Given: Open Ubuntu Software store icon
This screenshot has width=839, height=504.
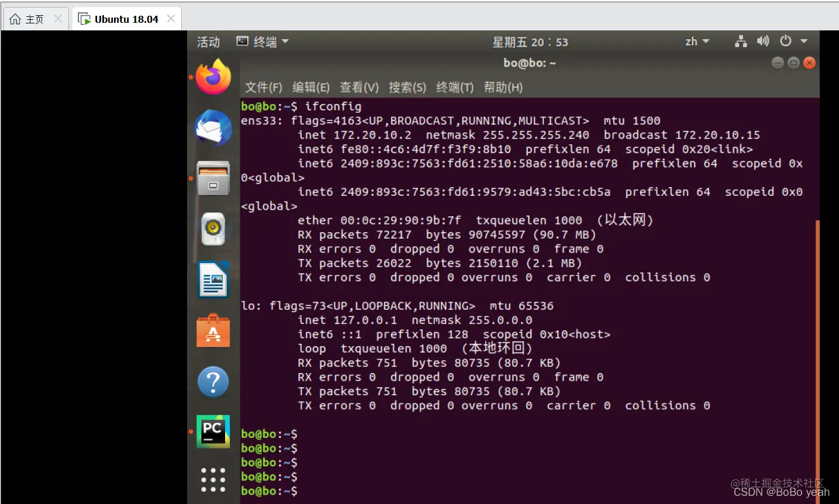Looking at the screenshot, I should point(213,331).
